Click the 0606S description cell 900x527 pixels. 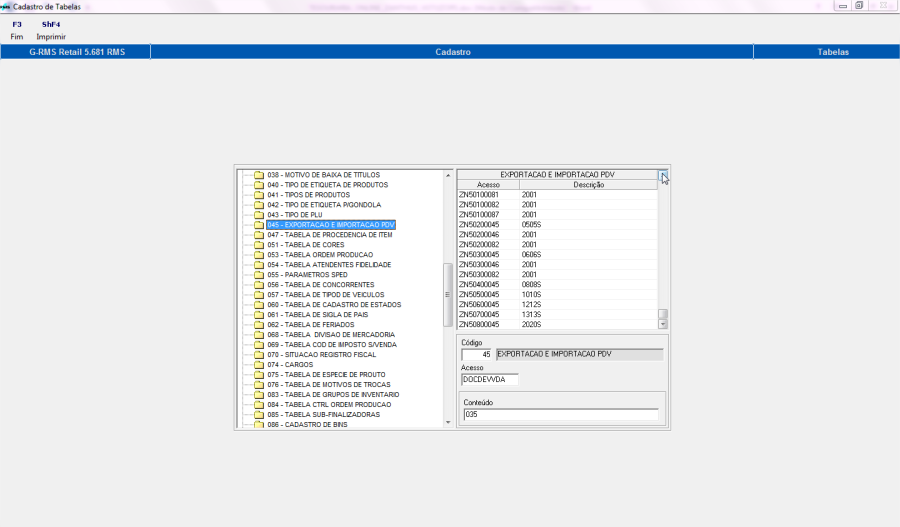tap(588, 254)
